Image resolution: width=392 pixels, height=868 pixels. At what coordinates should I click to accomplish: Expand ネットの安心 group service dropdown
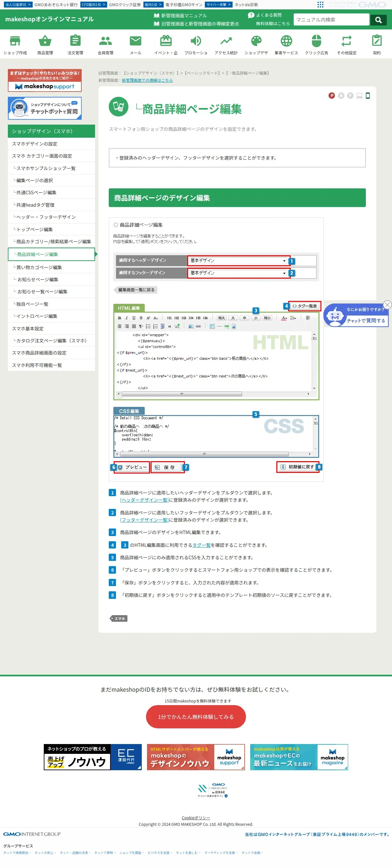pyautogui.click(x=45, y=853)
